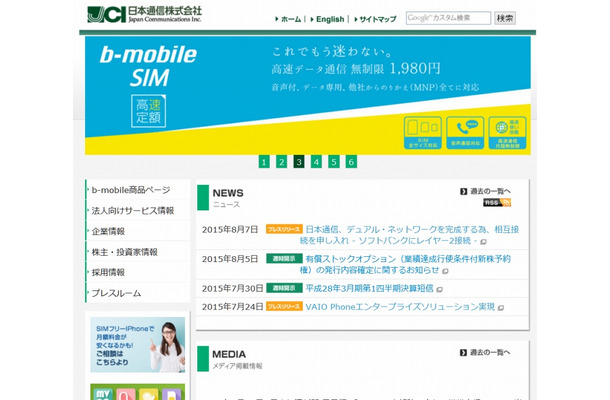
Task: Show banner slide 5
Action: [x=334, y=161]
